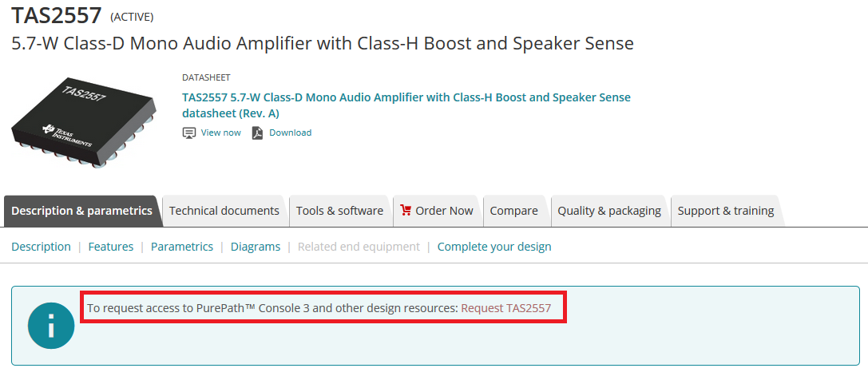Open the Support & training tab
The image size is (868, 376).
pyautogui.click(x=725, y=211)
